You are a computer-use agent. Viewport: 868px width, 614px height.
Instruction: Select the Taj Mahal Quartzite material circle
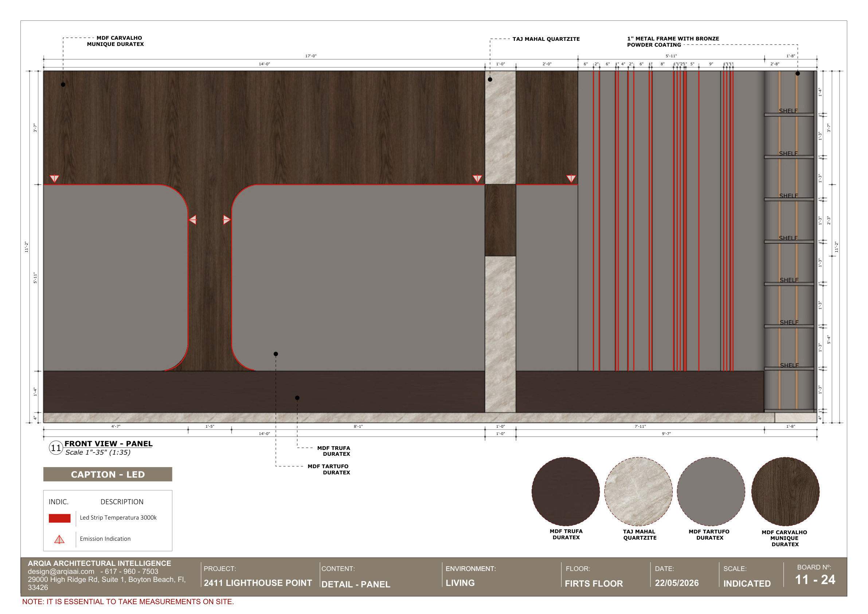(x=638, y=491)
